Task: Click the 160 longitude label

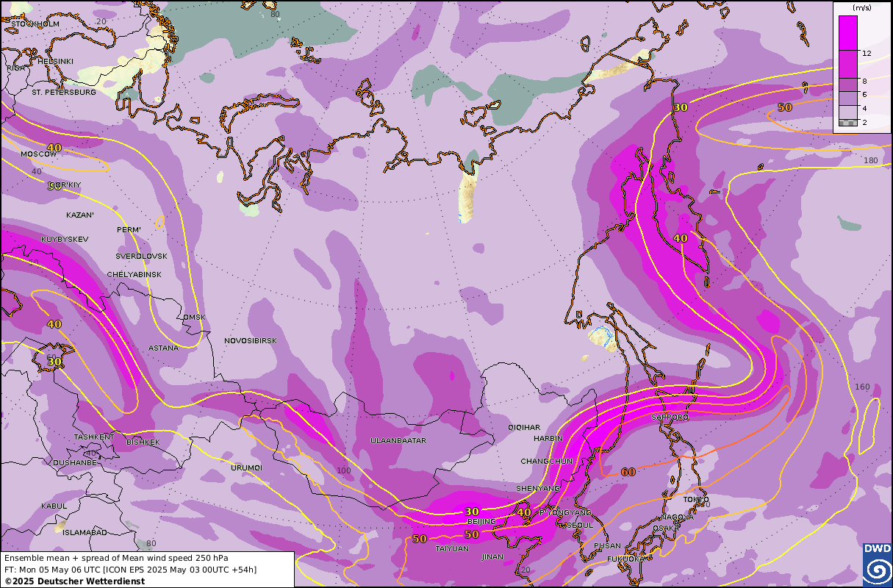Action: [862, 387]
